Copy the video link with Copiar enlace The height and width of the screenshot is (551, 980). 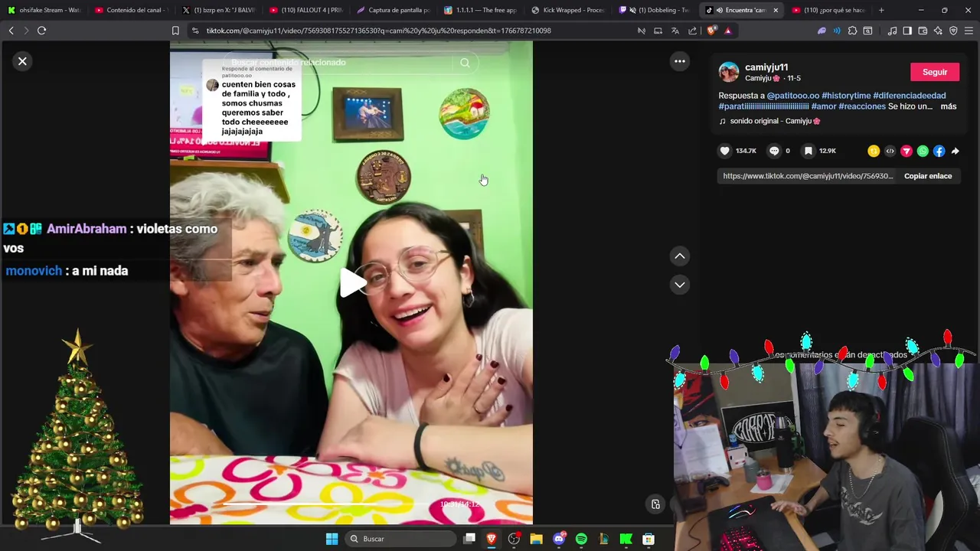(x=928, y=176)
